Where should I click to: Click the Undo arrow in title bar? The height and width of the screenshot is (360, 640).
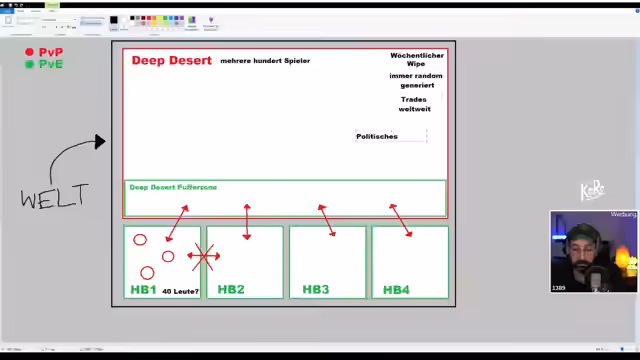[x=16, y=5]
